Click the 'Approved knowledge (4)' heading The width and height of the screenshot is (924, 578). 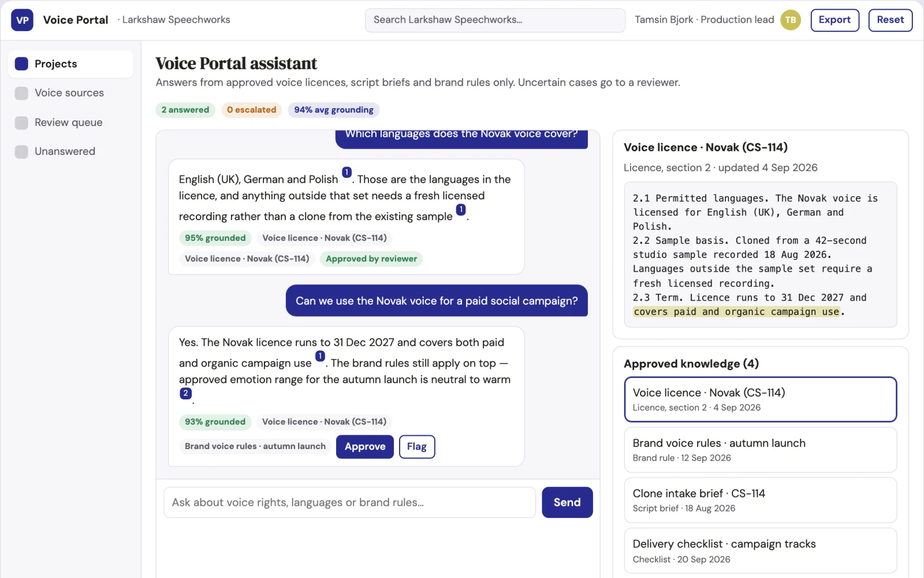(691, 364)
